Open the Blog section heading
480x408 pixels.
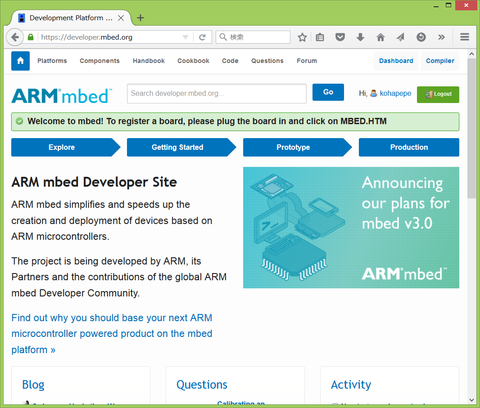click(33, 385)
